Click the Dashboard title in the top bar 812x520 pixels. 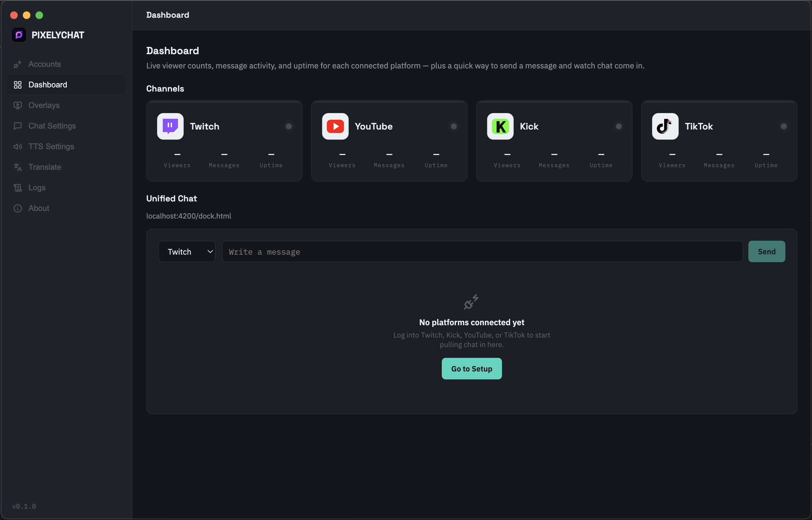point(168,15)
